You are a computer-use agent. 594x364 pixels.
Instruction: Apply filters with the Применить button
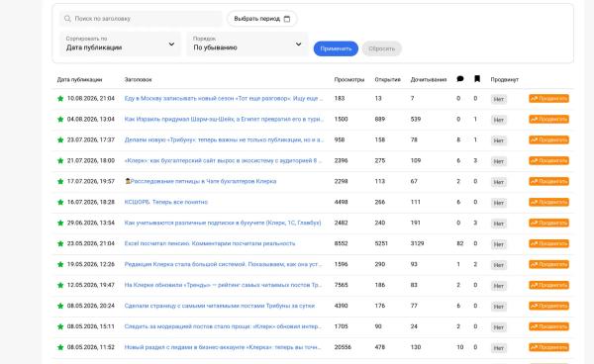336,48
